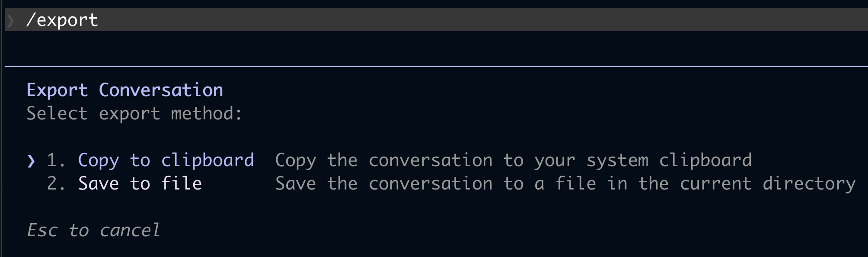Click the prompt chevron before /export
This screenshot has width=868, height=257.
tap(11, 20)
